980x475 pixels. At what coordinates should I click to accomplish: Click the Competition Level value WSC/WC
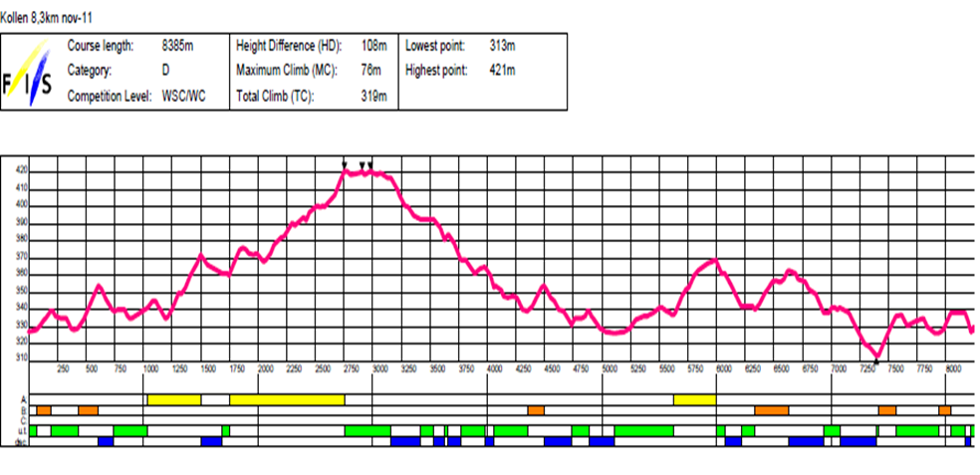coord(182,96)
